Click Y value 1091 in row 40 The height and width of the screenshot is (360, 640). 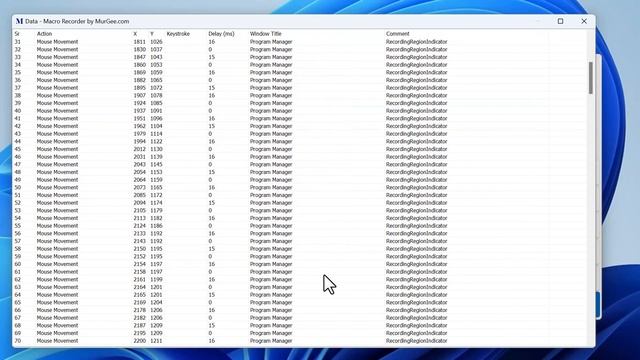coord(156,111)
